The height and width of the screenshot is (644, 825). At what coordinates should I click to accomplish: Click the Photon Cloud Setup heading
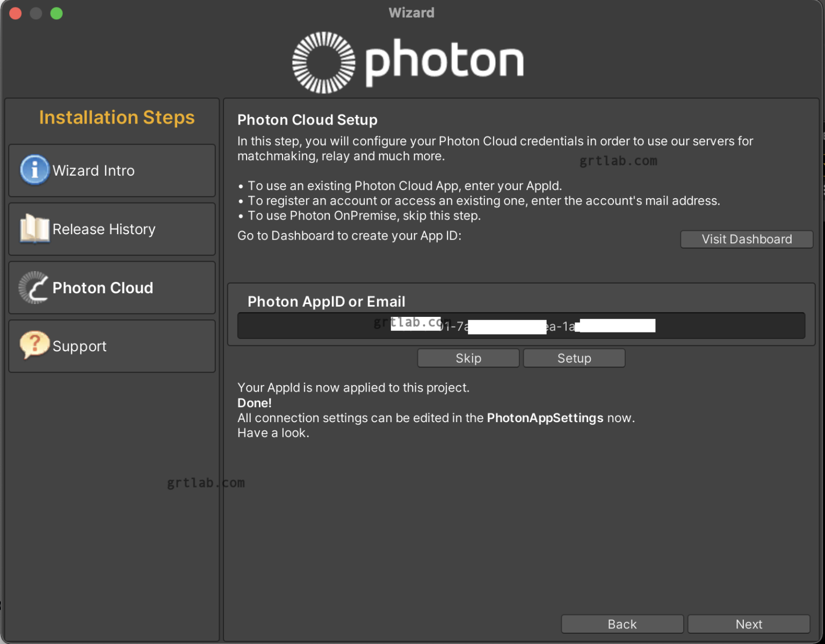point(307,120)
